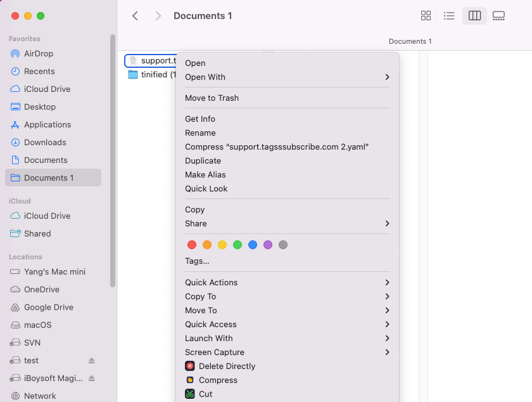Eject the iBoysoft Magi volume
This screenshot has width=532, height=402.
coord(91,378)
